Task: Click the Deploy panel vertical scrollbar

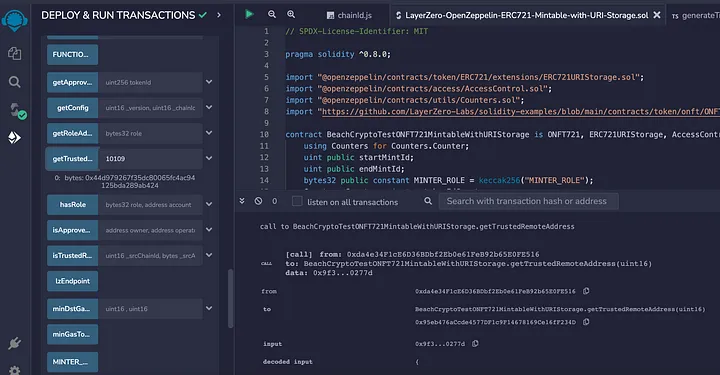Action: pyautogui.click(x=230, y=298)
